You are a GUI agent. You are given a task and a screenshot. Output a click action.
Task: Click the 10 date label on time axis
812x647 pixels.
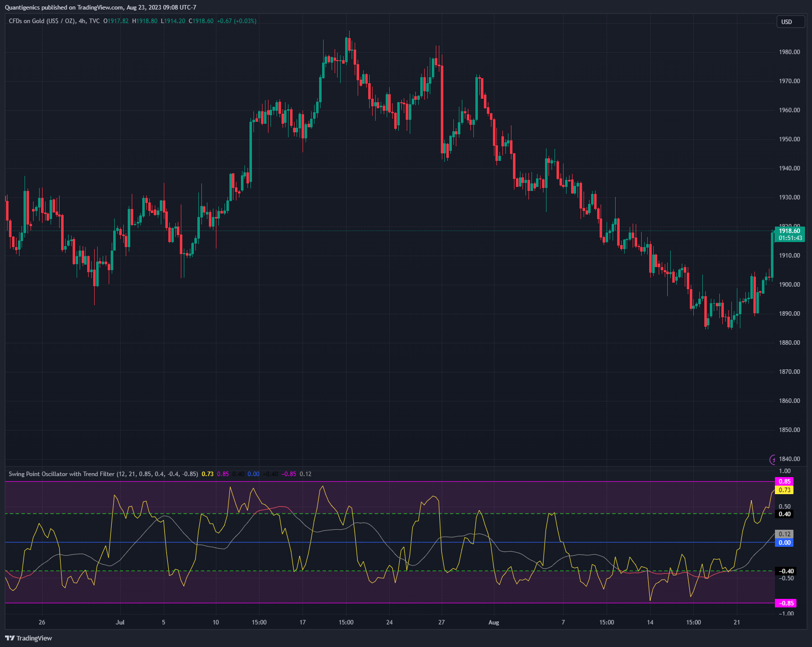[x=215, y=622]
